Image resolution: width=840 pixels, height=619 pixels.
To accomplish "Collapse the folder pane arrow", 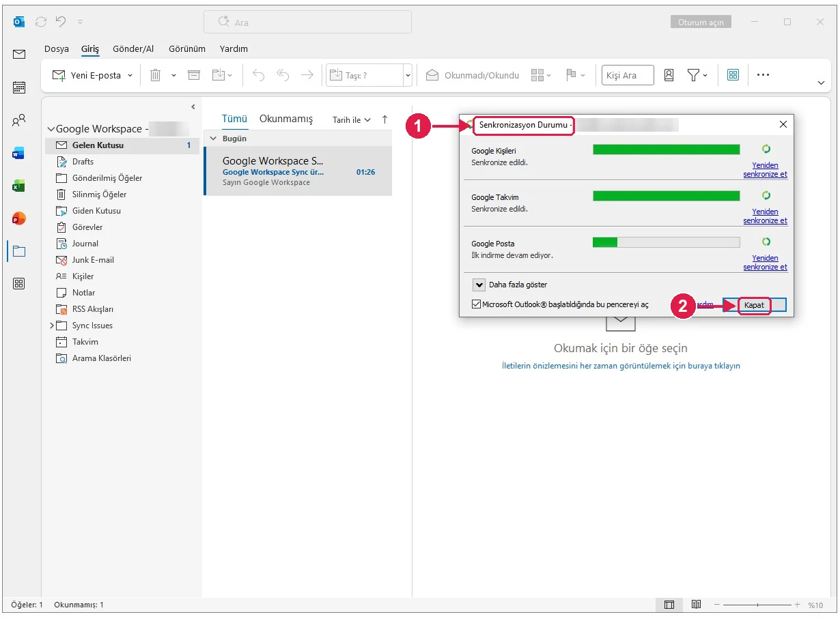I will tap(193, 106).
